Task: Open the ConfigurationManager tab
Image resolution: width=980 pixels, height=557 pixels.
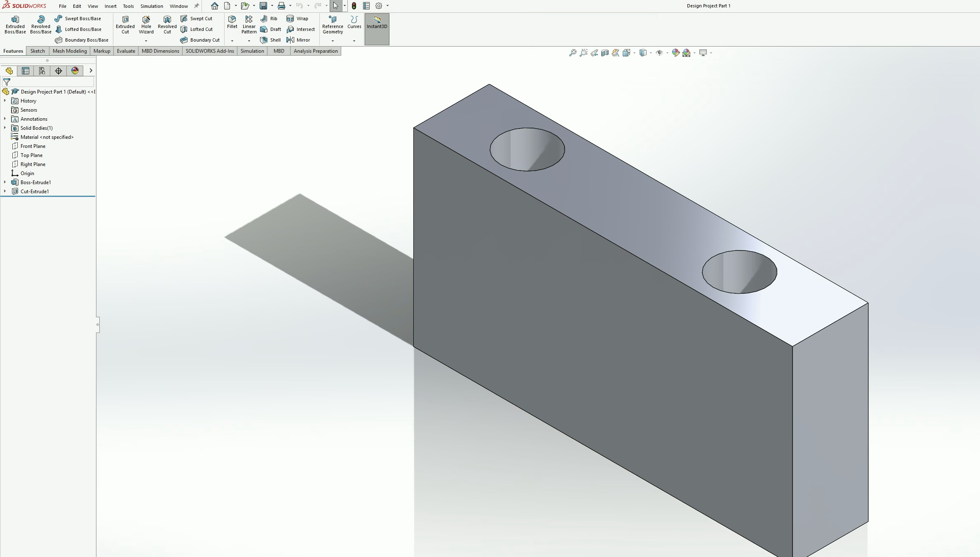Action: pyautogui.click(x=42, y=71)
